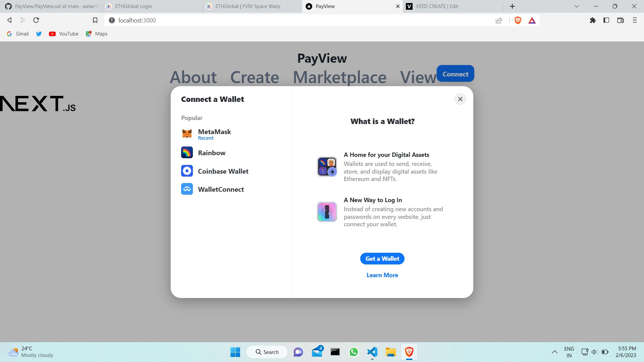The width and height of the screenshot is (644, 362).
Task: Close the active PayView tab
Action: [397, 6]
